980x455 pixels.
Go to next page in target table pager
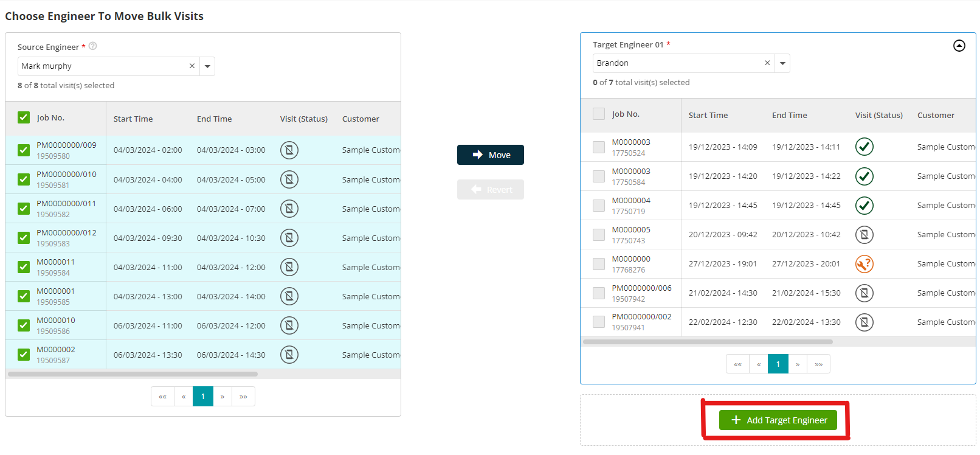coord(798,364)
